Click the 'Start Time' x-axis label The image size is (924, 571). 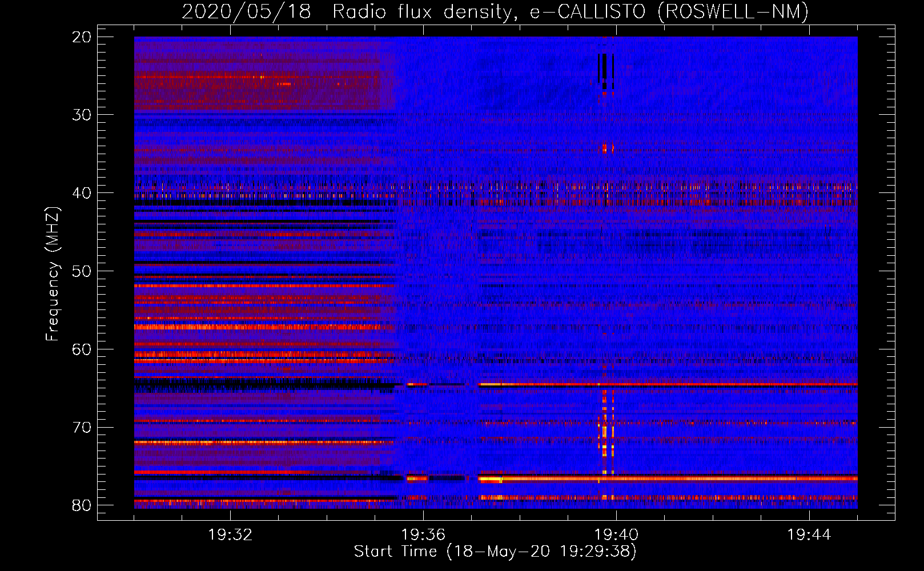click(495, 551)
